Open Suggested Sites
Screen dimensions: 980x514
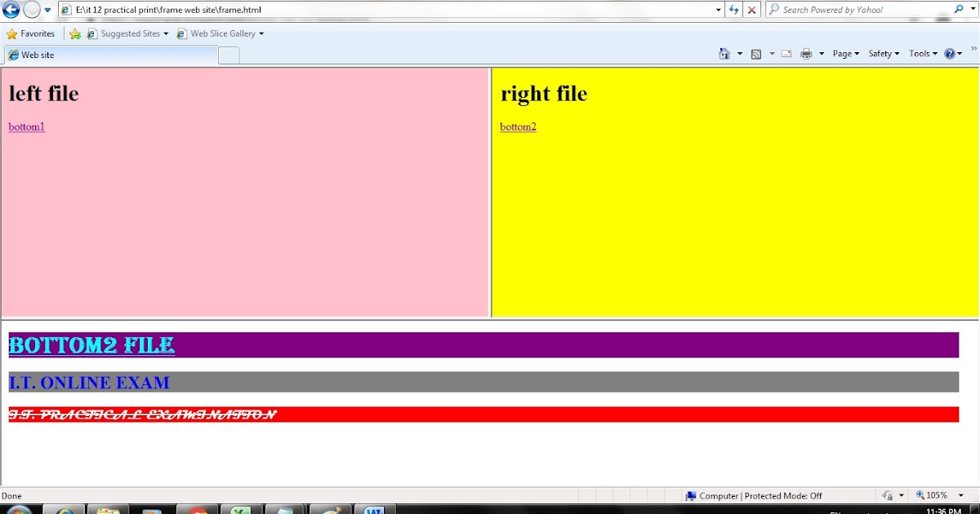127,33
